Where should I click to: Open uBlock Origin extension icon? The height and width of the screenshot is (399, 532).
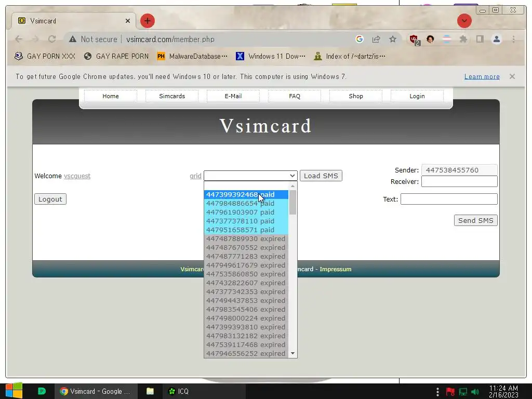pyautogui.click(x=414, y=39)
